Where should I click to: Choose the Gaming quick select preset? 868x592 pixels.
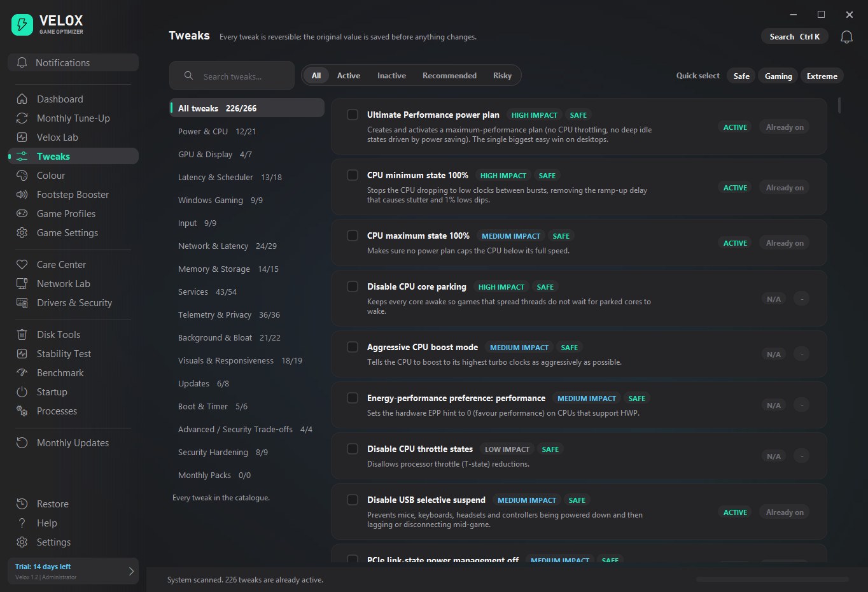point(778,76)
